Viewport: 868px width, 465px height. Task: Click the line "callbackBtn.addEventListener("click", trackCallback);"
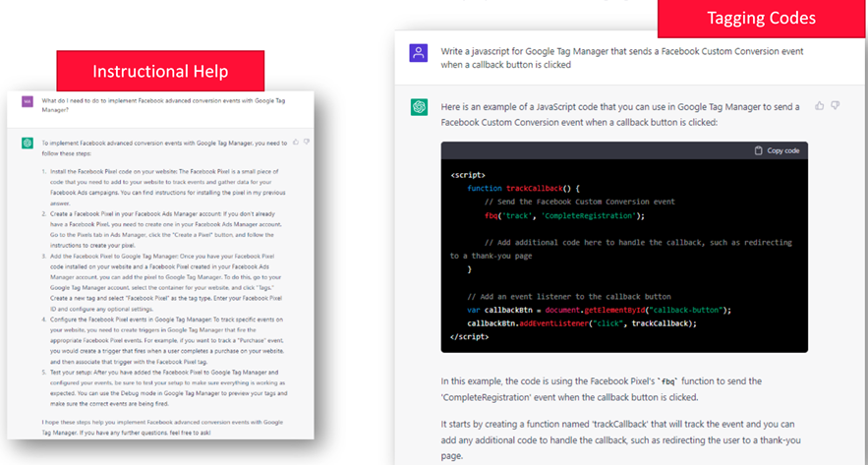[582, 323]
